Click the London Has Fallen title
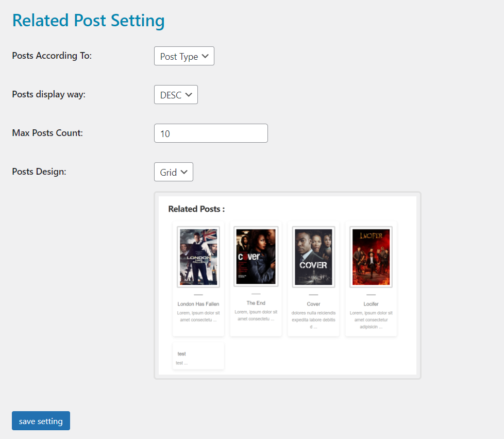This screenshot has height=439, width=504. pyautogui.click(x=198, y=304)
